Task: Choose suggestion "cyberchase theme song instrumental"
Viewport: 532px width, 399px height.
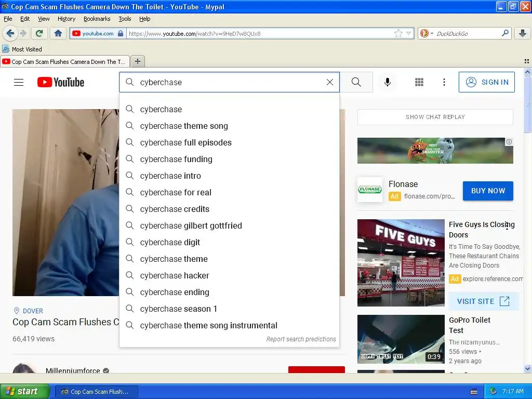Action: pyautogui.click(x=229, y=325)
